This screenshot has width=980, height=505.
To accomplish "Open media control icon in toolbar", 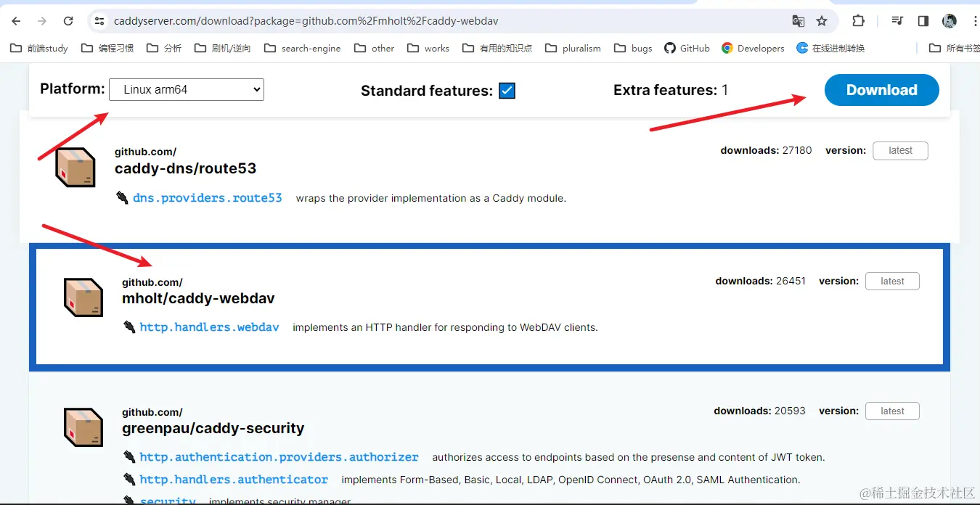I will [x=897, y=21].
